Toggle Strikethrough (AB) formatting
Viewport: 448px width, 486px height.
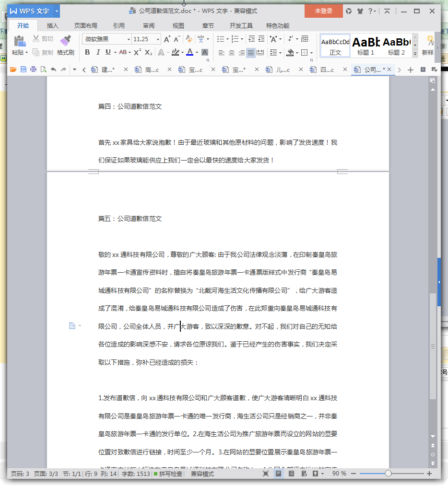coord(123,52)
